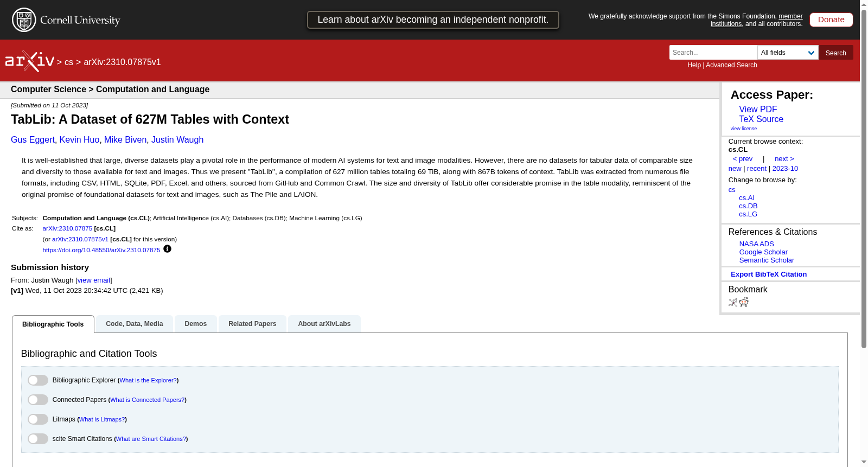Open the DOI info icon
The image size is (868, 467).
click(x=167, y=249)
